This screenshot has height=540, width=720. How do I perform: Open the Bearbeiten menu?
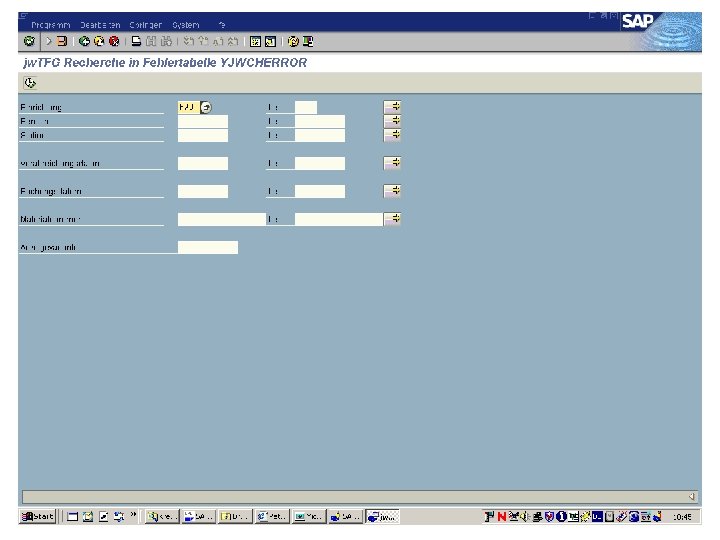[x=100, y=25]
